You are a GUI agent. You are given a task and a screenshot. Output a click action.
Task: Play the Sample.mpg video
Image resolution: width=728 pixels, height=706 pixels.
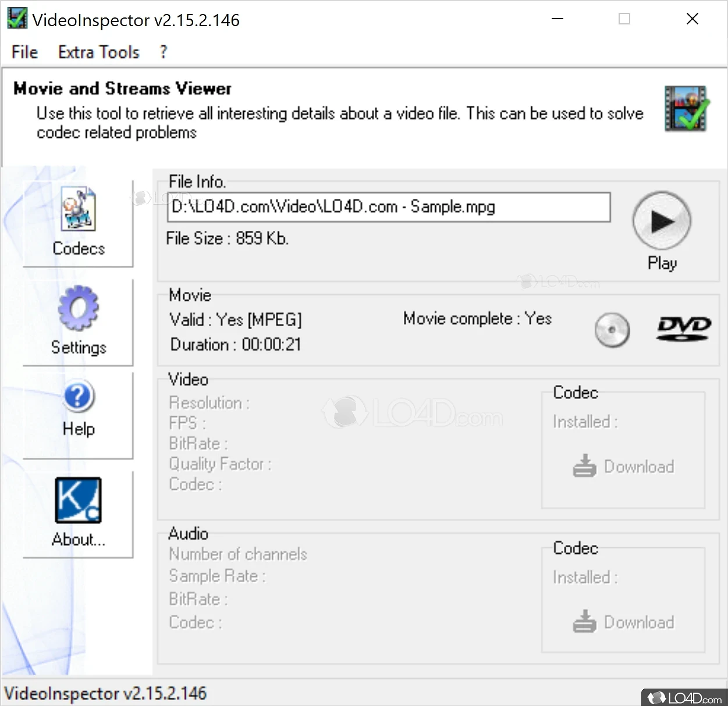[662, 220]
